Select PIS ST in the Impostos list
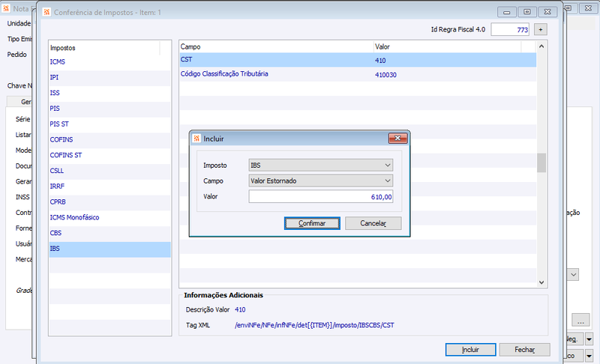Screen dimensions: 600x364 pyautogui.click(x=109, y=124)
